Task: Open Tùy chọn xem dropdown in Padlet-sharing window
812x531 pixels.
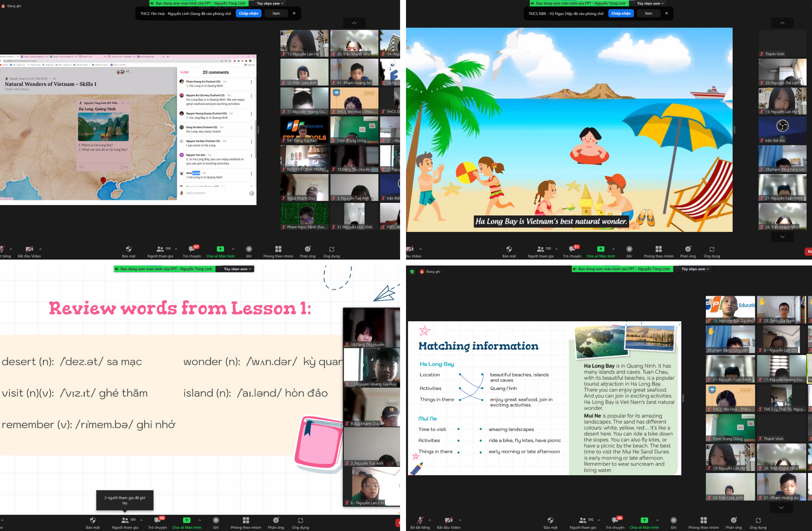Action: [270, 3]
